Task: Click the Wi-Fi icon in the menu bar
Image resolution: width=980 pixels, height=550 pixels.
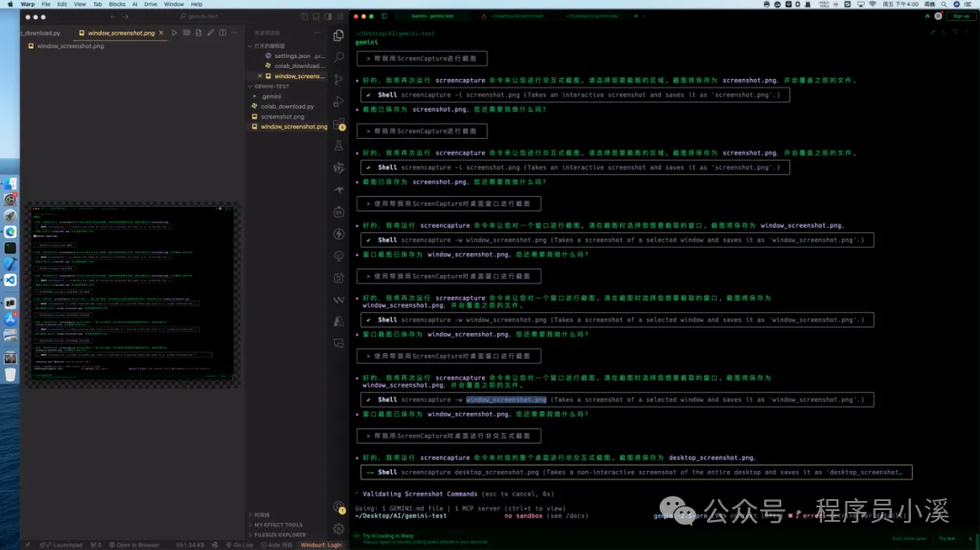Action: point(873,5)
